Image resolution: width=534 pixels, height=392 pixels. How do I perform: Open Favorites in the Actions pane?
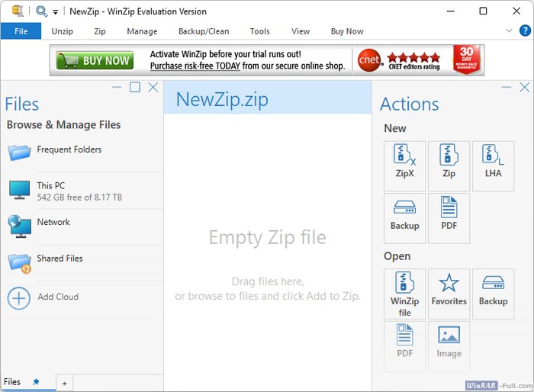pyautogui.click(x=449, y=293)
